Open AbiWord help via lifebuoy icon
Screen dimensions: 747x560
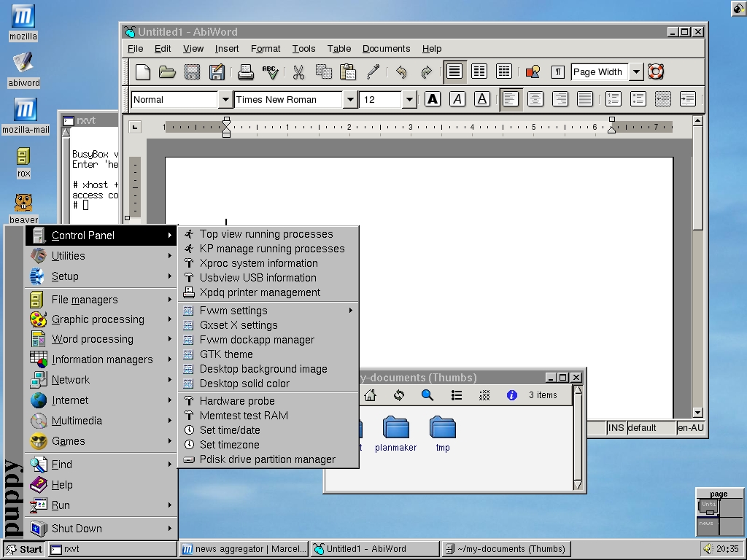click(x=655, y=71)
